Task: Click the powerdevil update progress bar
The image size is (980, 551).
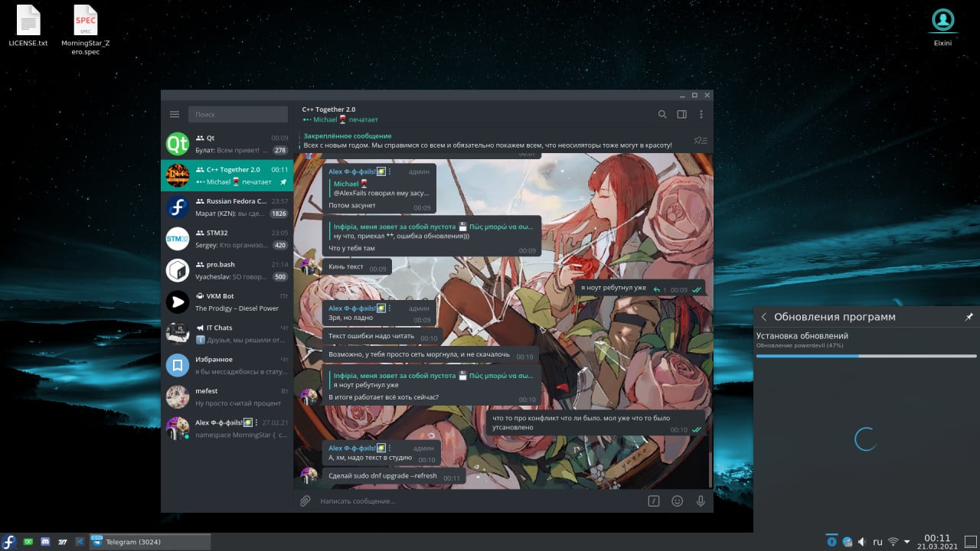Action: pyautogui.click(x=866, y=356)
